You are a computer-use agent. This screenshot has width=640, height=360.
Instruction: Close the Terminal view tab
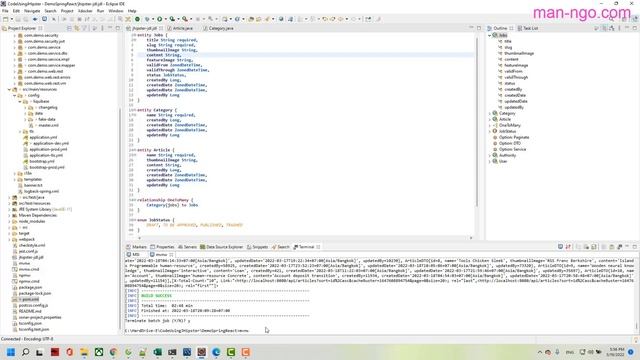click(318, 247)
